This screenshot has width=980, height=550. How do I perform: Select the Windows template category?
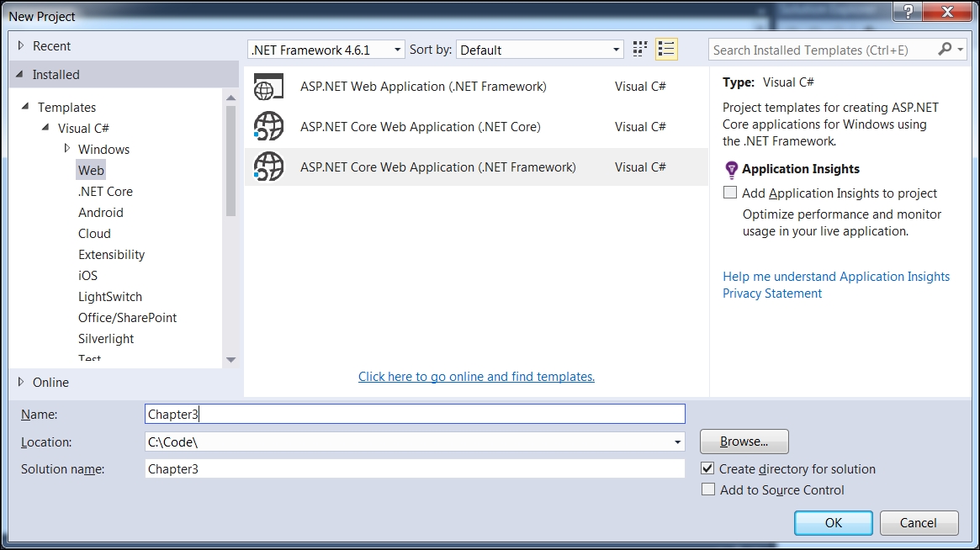pyautogui.click(x=103, y=150)
